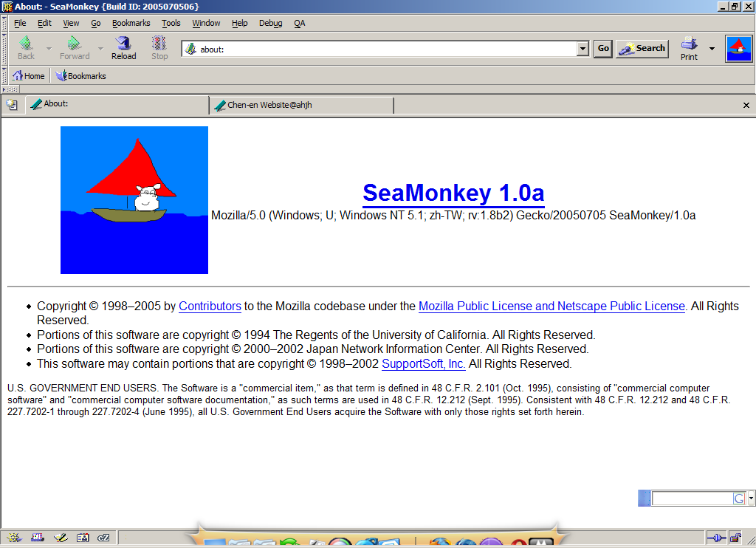Reload the current page

124,48
